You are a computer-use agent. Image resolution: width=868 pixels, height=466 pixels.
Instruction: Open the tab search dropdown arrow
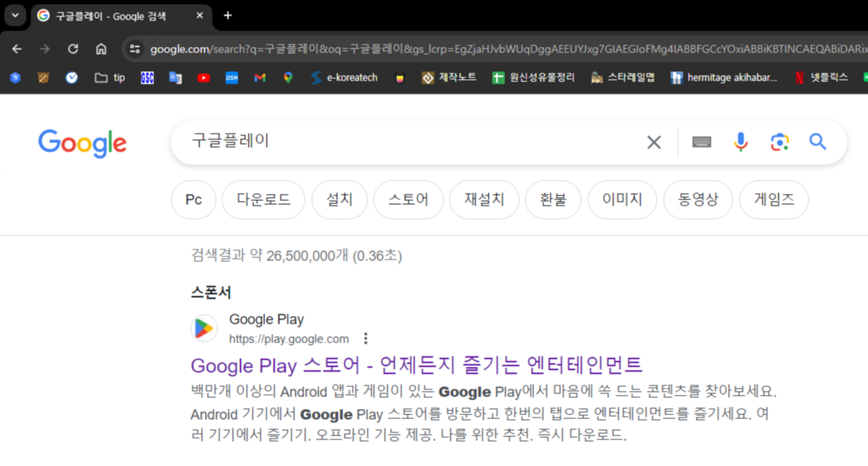(16, 16)
